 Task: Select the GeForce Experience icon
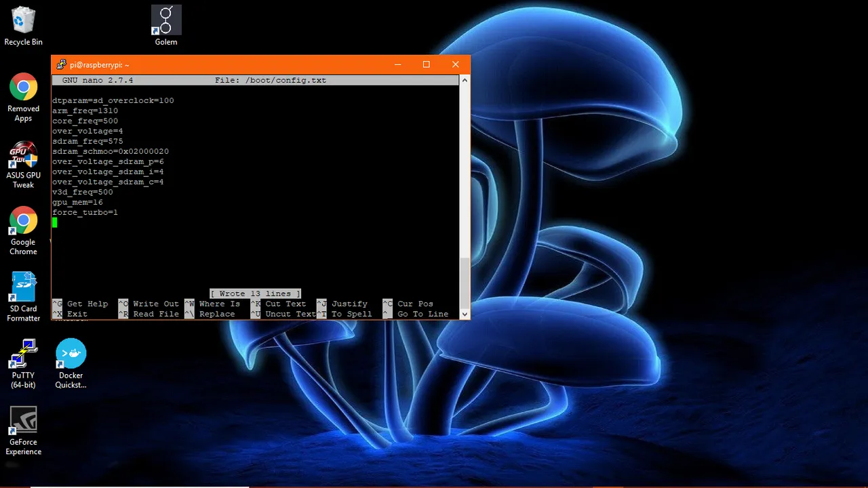[x=23, y=431]
